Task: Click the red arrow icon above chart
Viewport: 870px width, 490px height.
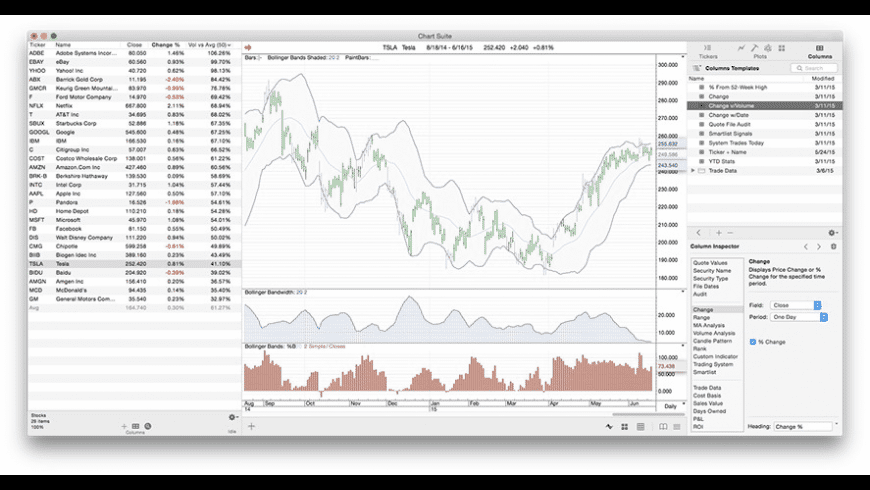Action: [248, 48]
